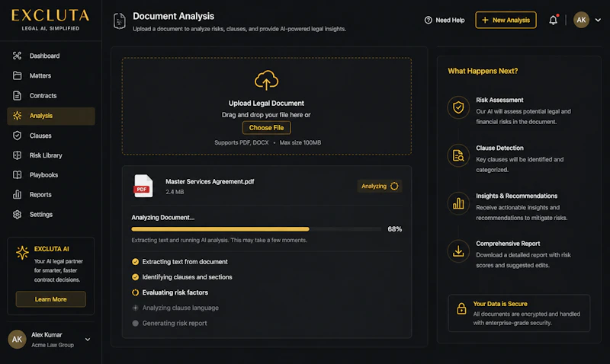Click the Evaluating risk factors progress indicator
This screenshot has width=610, height=364.
(136, 292)
